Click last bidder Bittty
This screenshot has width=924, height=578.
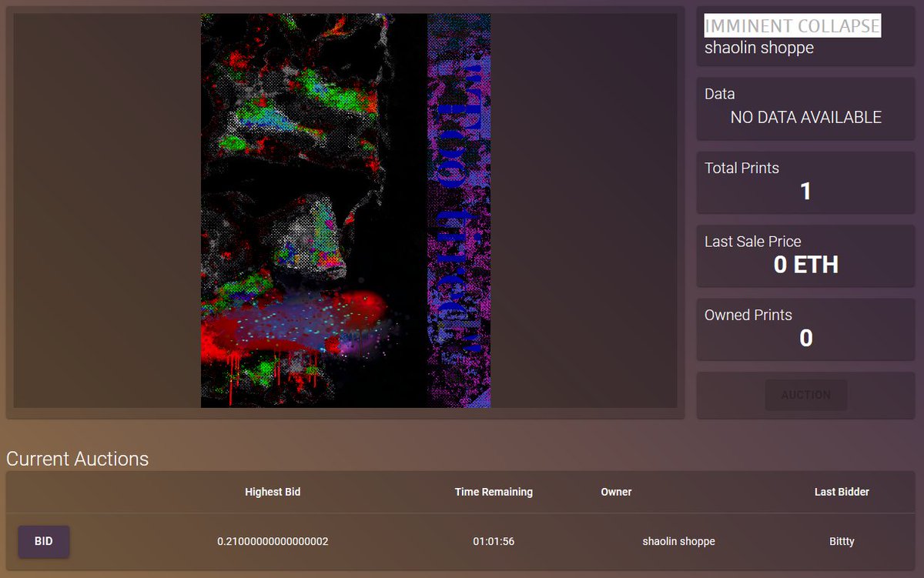(842, 541)
